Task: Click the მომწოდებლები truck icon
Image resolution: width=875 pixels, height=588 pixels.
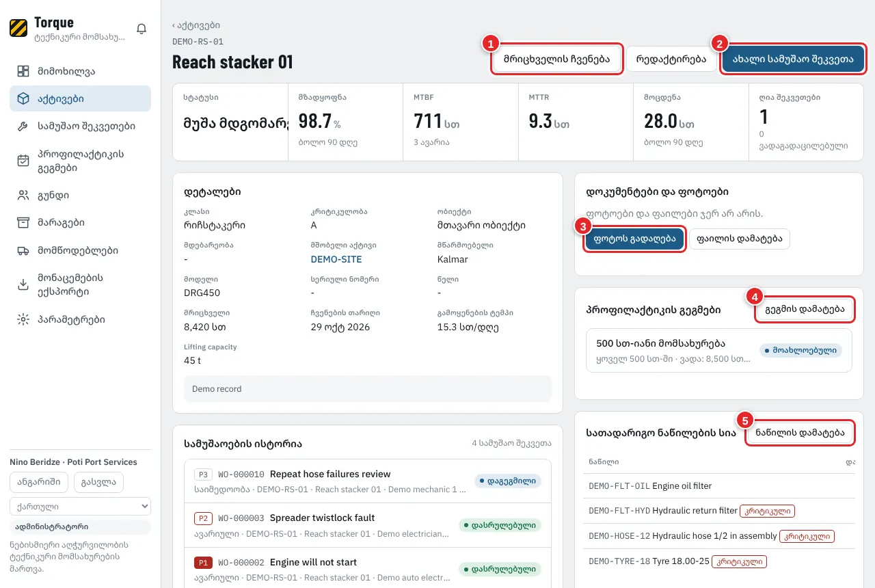Action: [x=23, y=251]
